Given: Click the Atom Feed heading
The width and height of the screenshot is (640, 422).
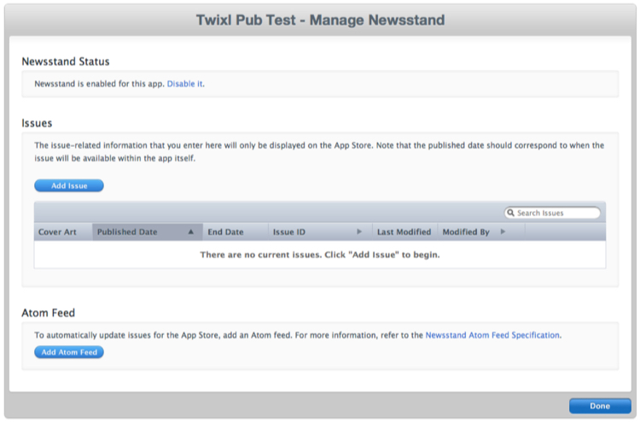Looking at the screenshot, I should pos(48,313).
